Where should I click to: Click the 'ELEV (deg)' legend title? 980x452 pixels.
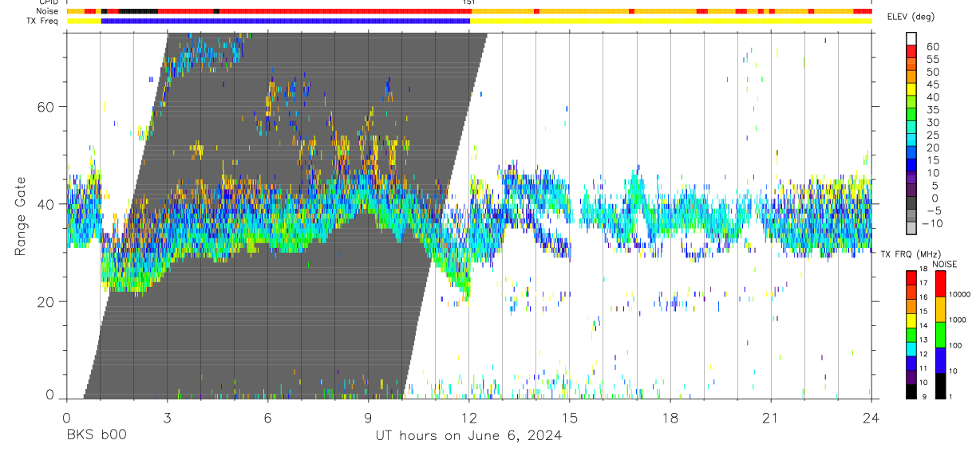coord(911,17)
